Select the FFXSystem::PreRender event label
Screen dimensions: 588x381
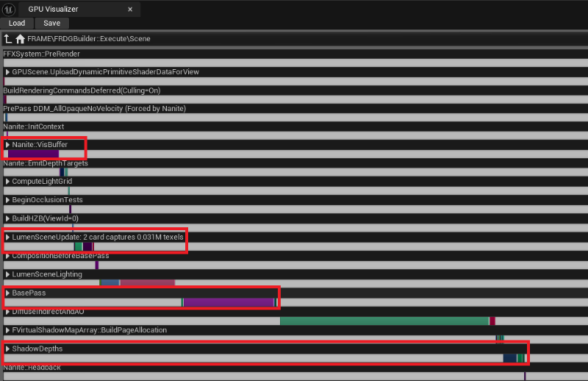pyautogui.click(x=41, y=54)
